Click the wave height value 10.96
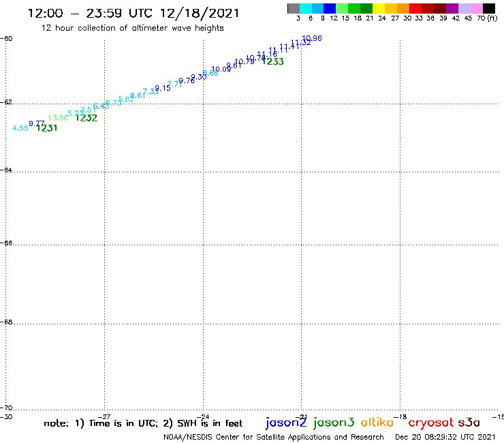The height and width of the screenshot is (443, 504). (312, 38)
